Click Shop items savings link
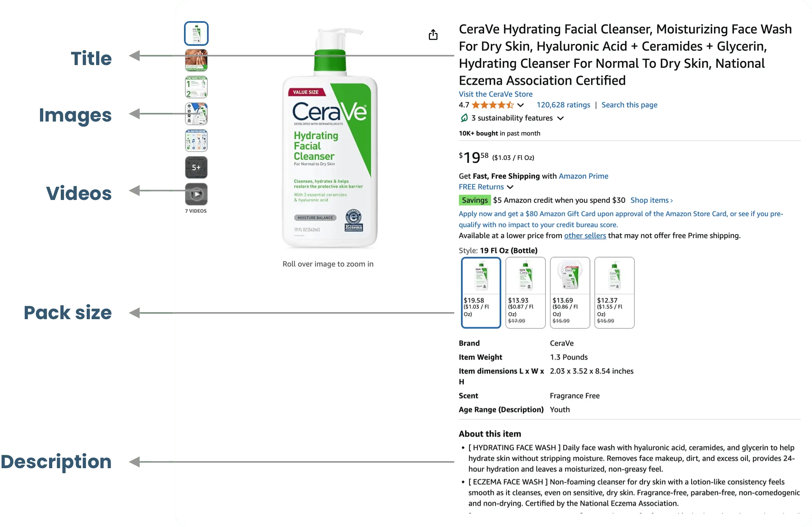 pos(652,200)
